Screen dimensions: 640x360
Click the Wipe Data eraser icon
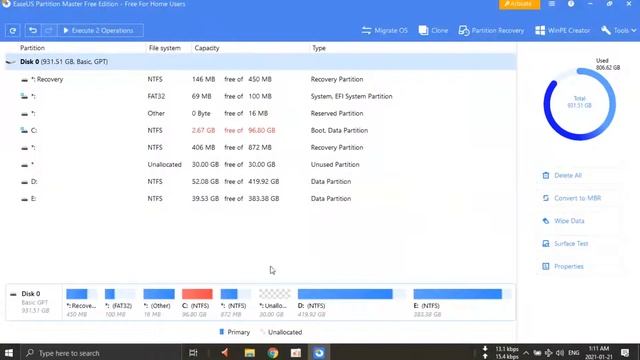coord(546,221)
